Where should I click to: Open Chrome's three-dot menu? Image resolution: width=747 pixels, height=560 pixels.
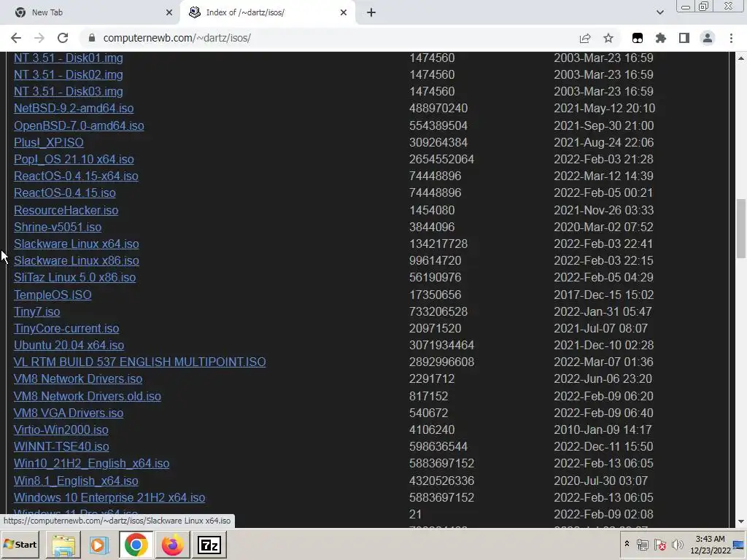coord(731,38)
